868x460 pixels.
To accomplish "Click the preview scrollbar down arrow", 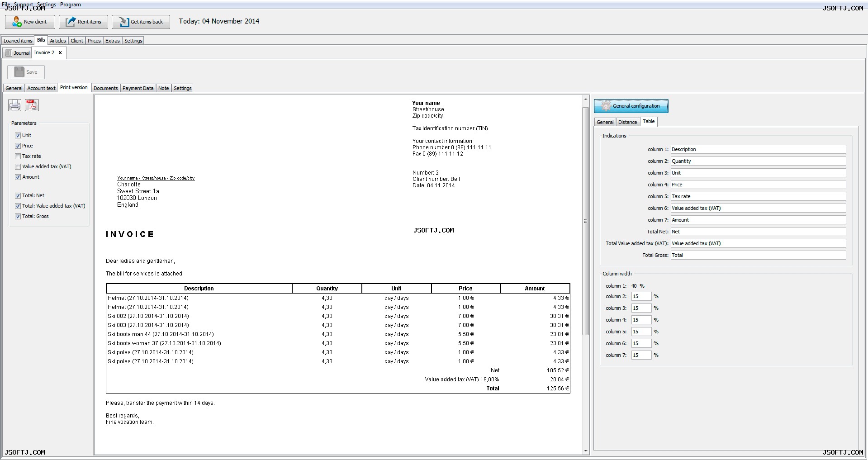I will [x=586, y=451].
